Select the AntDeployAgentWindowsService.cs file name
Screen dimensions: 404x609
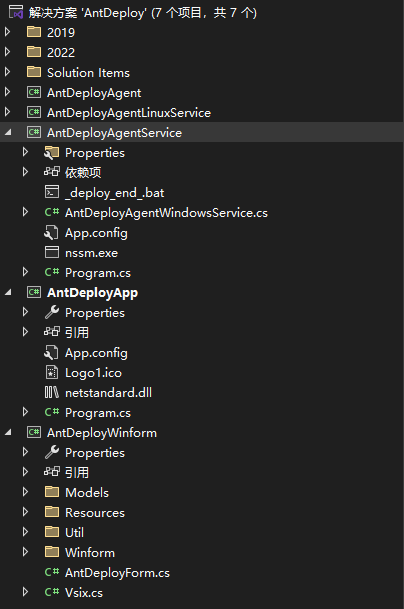(x=166, y=213)
